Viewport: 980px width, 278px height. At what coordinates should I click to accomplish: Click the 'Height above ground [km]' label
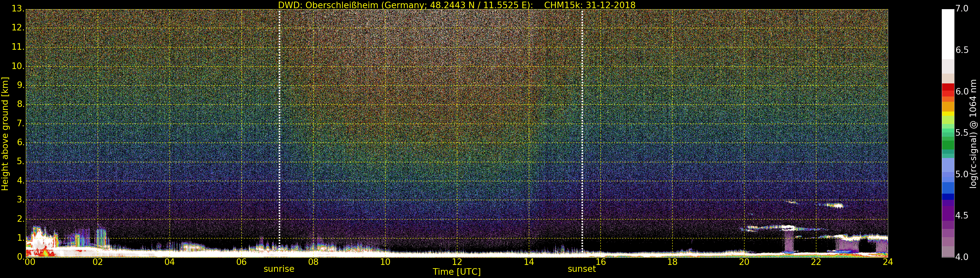coord(5,133)
